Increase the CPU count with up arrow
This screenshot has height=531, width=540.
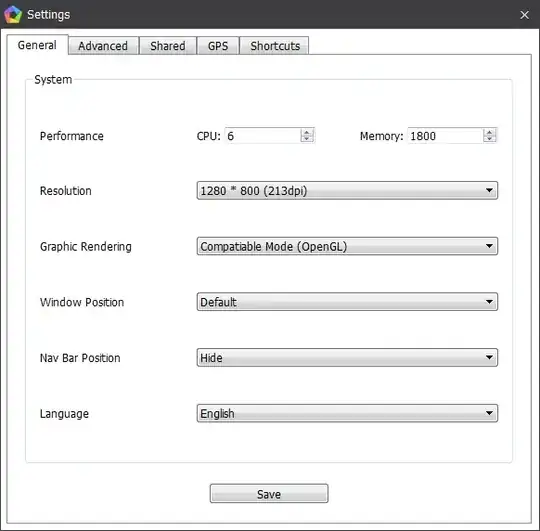pos(307,132)
